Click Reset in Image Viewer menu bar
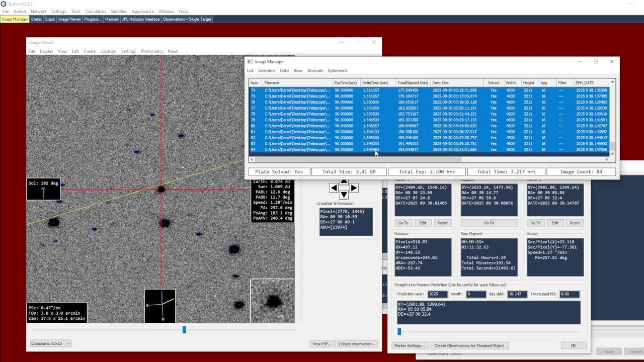The width and height of the screenshot is (644, 362). [x=173, y=51]
